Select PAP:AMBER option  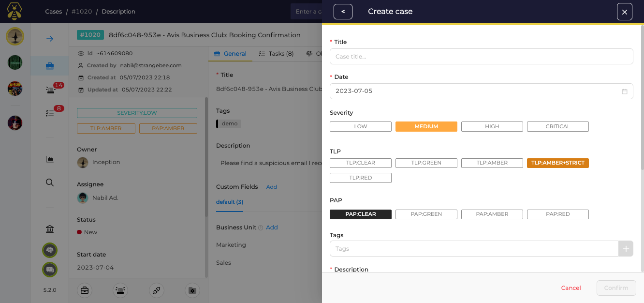coord(492,214)
